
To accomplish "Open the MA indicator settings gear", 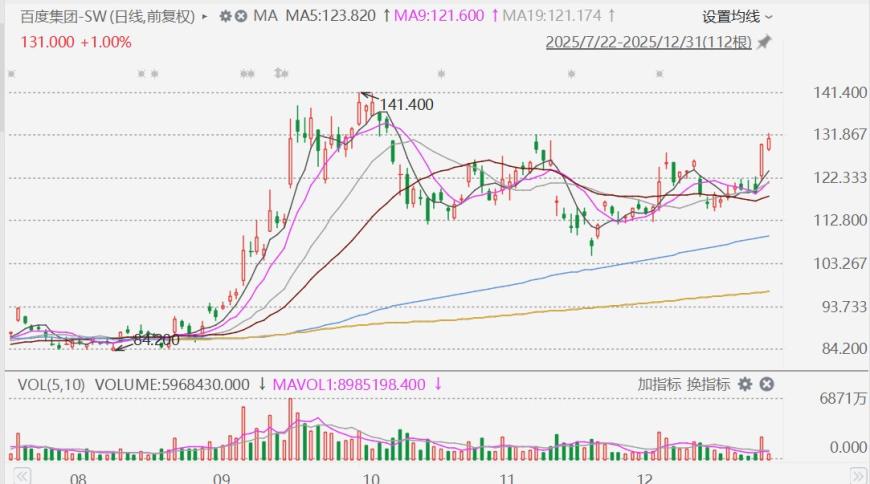I will click(225, 16).
